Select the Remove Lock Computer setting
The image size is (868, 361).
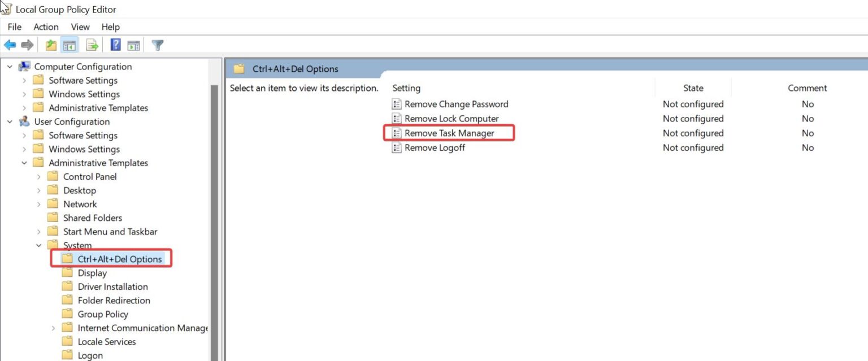click(451, 119)
